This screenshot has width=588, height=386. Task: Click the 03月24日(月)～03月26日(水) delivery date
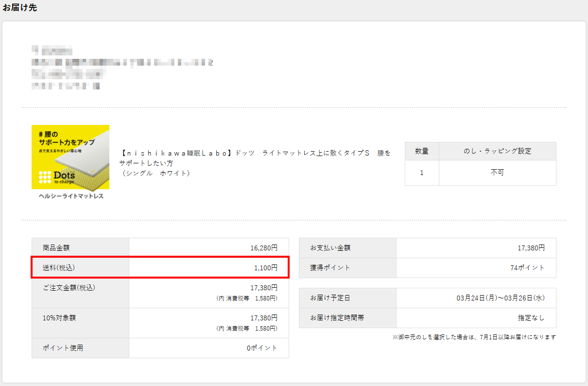click(x=501, y=298)
